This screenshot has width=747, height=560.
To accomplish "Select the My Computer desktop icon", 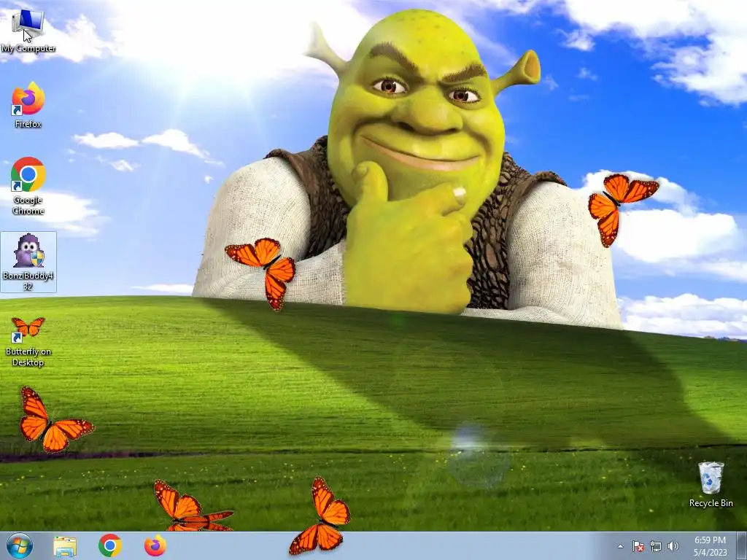I will tap(28, 31).
